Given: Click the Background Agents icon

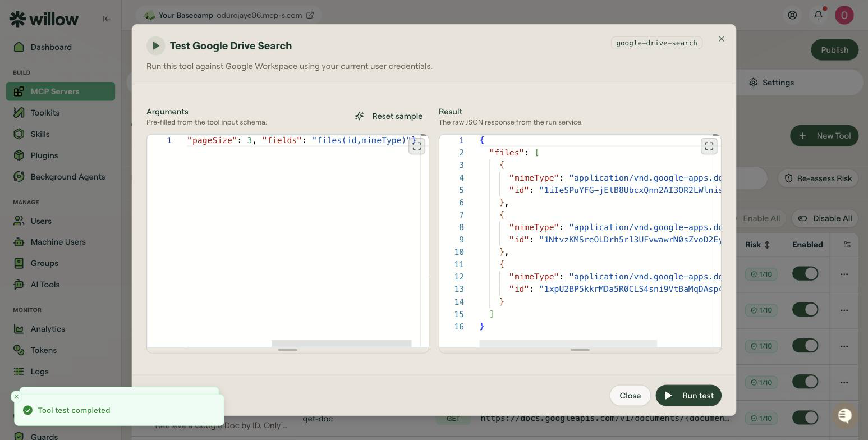Looking at the screenshot, I should click(19, 177).
